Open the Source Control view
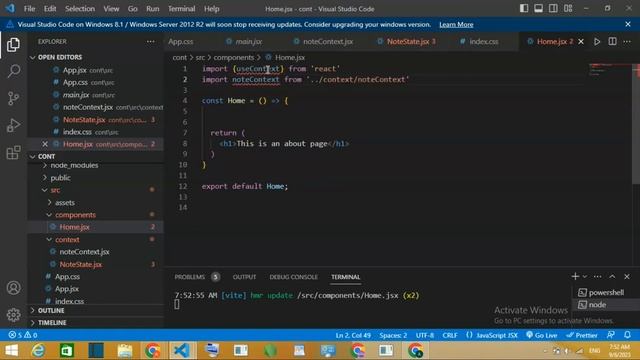 [13, 98]
